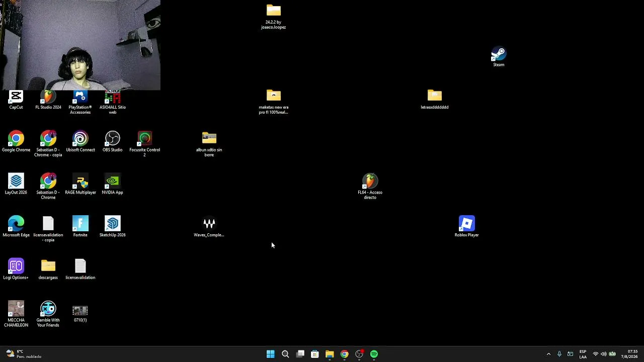The width and height of the screenshot is (644, 362).
Task: Open the weather widget showing 6°C
Action: (24, 354)
